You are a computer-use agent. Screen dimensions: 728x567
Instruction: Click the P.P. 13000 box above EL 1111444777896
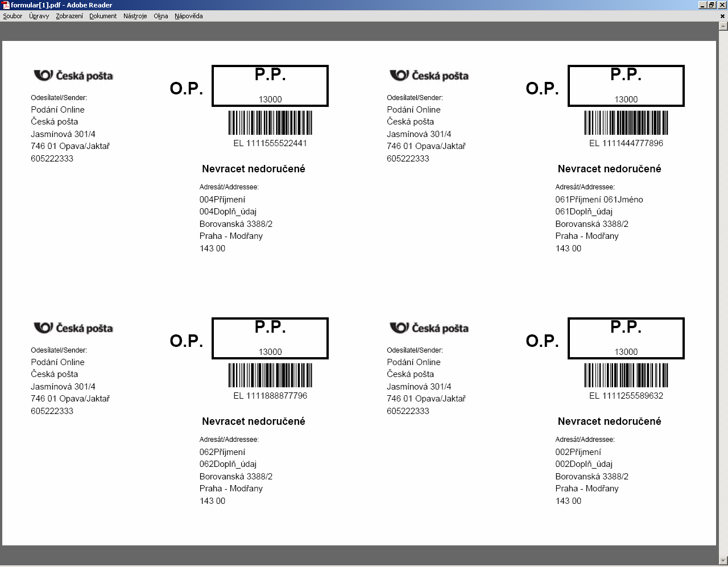point(626,86)
